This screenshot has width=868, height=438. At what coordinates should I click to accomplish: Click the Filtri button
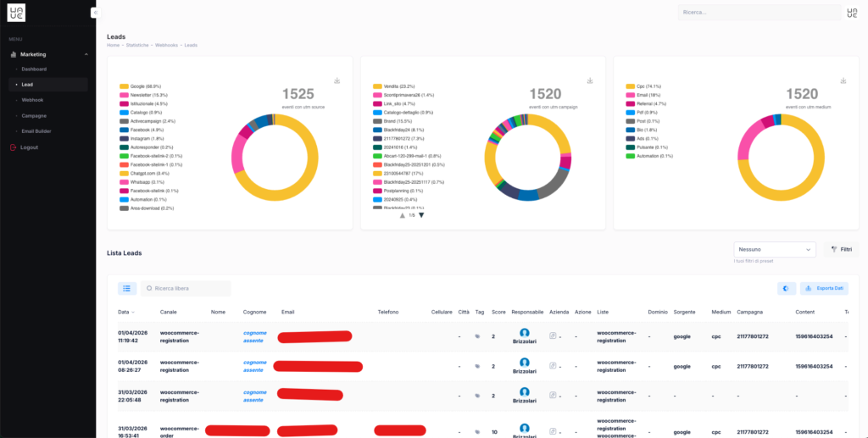point(841,249)
